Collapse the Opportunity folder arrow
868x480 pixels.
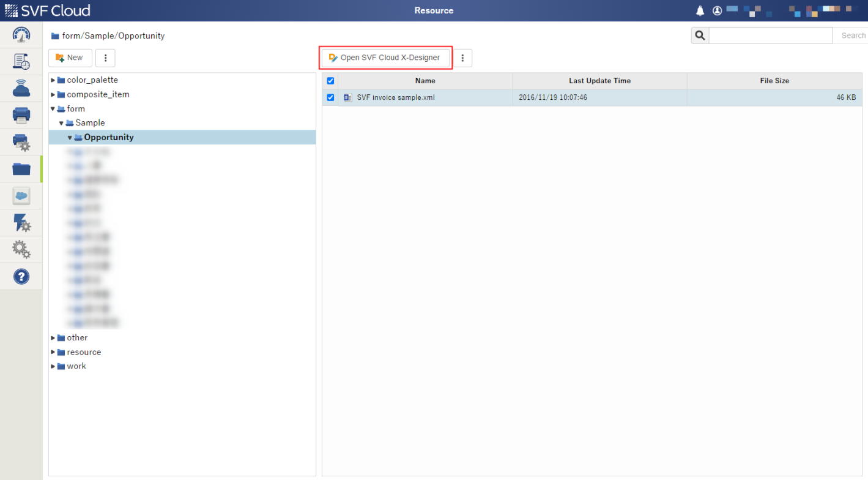pyautogui.click(x=70, y=138)
